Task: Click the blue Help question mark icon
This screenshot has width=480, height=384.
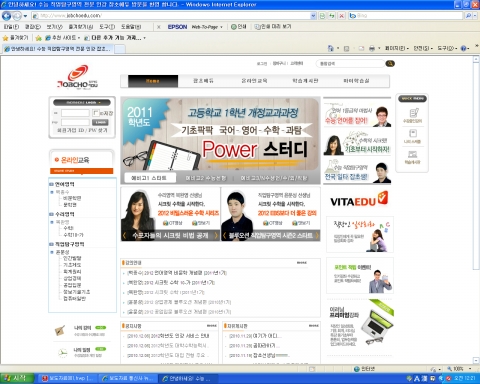Action: [x=463, y=49]
